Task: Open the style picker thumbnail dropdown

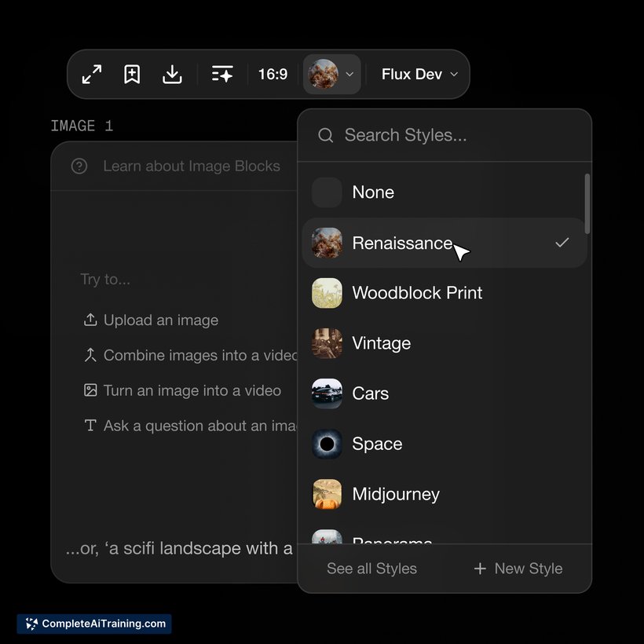Action: pyautogui.click(x=332, y=75)
